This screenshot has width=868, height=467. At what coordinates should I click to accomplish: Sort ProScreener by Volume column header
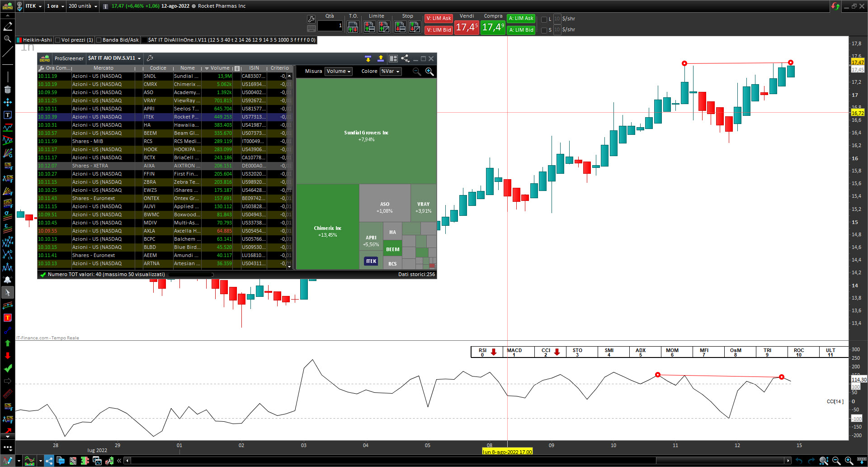click(220, 68)
